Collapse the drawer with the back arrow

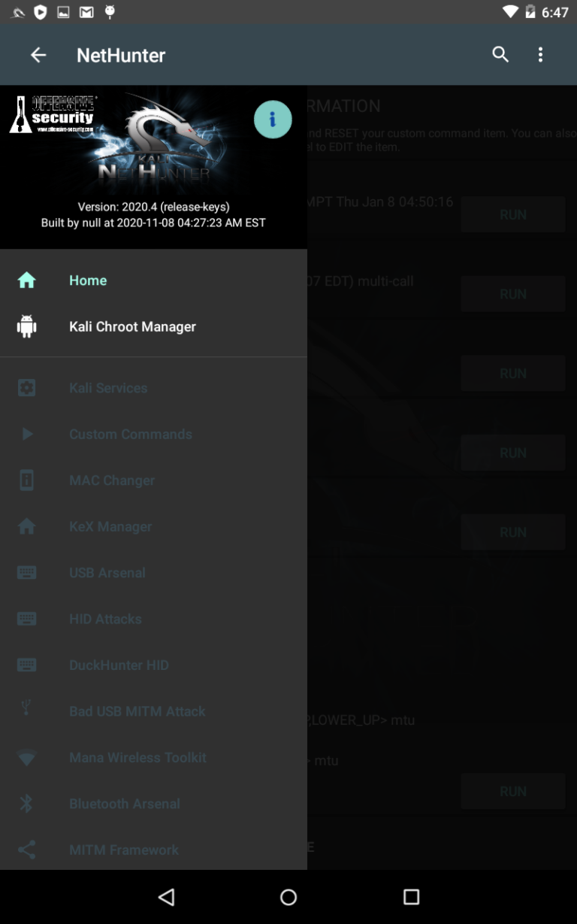(38, 54)
